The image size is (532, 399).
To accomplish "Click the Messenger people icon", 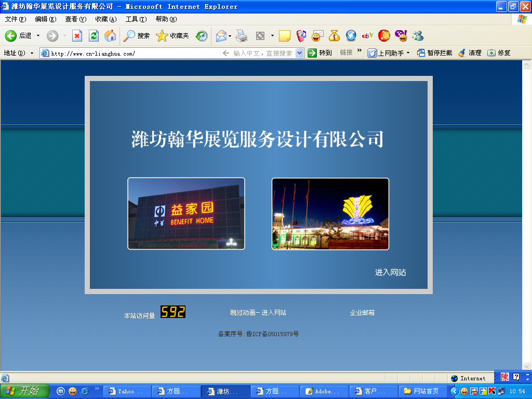I will pyautogui.click(x=418, y=36).
